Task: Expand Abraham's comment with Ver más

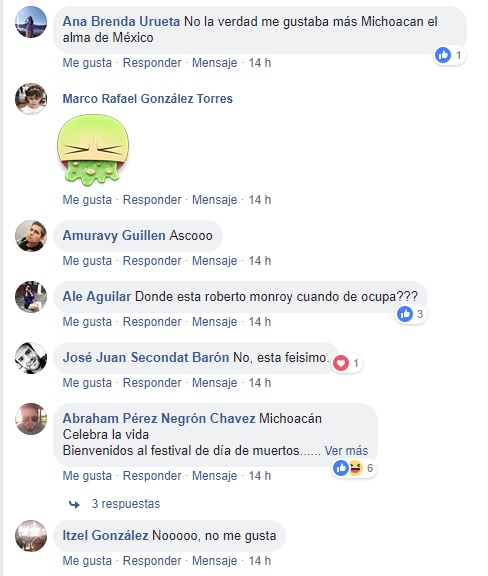Action: coord(346,450)
